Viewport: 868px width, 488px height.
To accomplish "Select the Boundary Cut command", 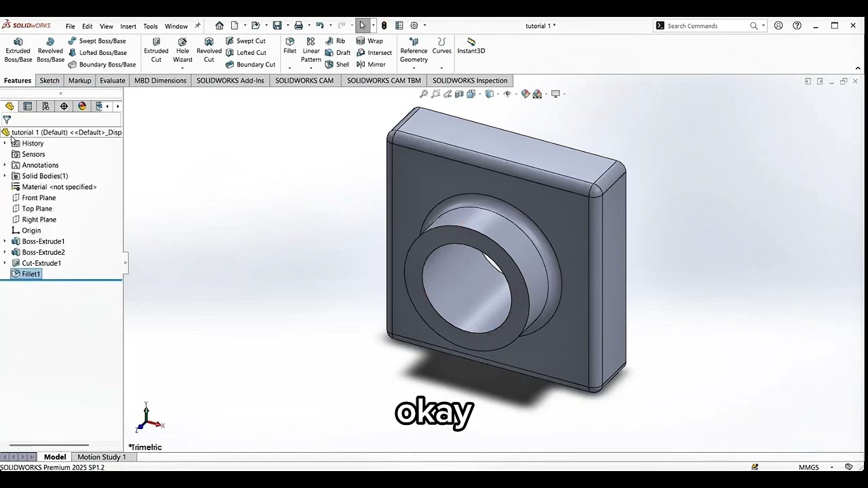I will coord(250,64).
